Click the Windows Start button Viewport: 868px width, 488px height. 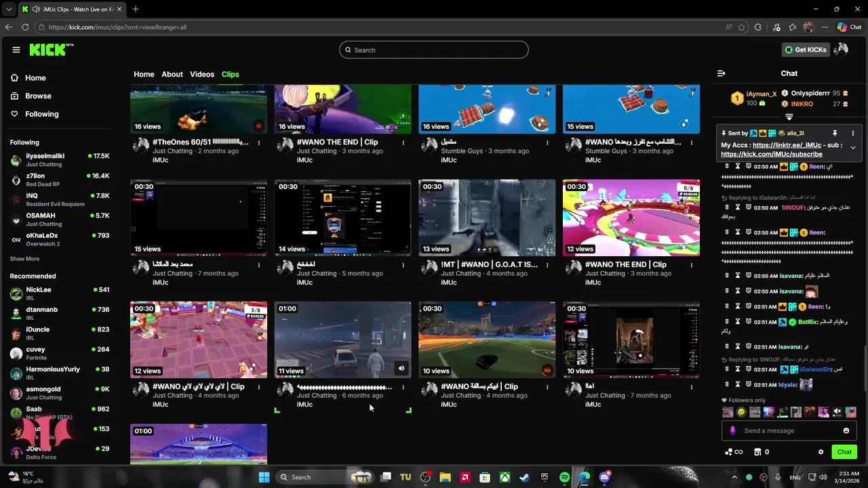point(264,477)
